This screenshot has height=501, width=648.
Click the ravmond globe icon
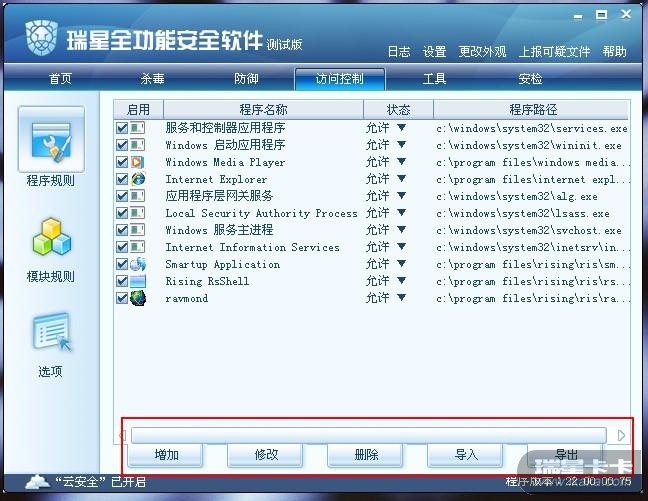[138, 298]
